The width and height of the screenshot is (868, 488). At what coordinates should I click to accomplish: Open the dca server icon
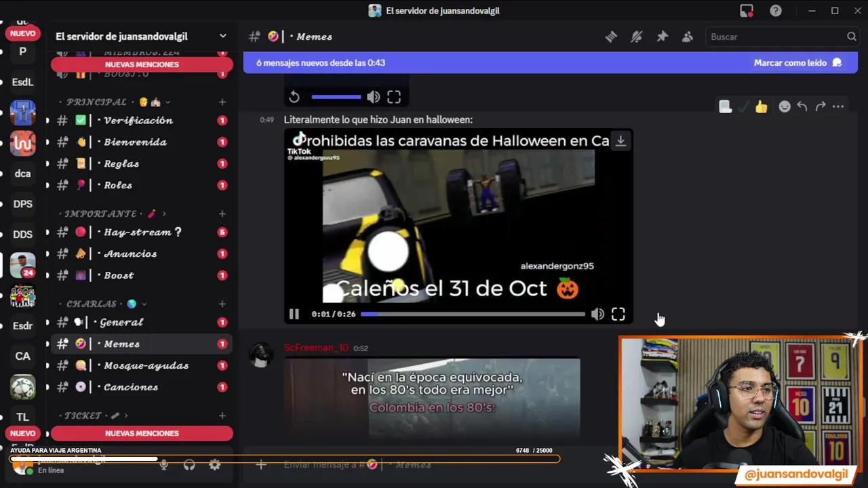tap(22, 174)
